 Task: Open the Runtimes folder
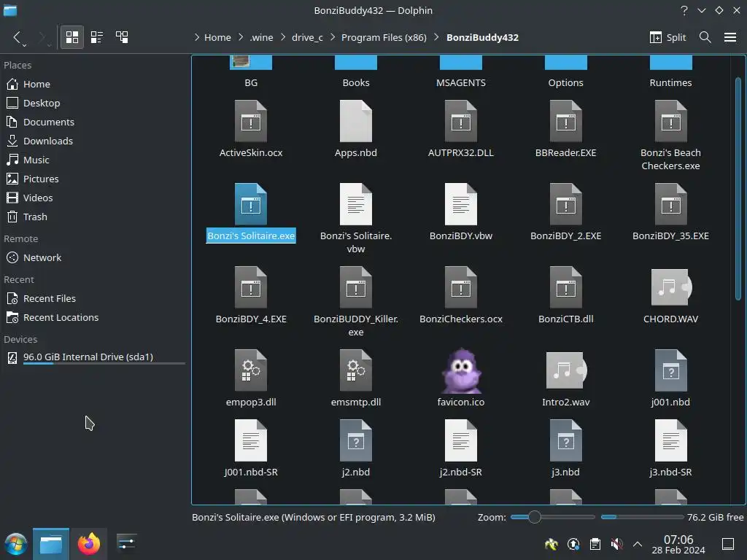click(x=671, y=72)
